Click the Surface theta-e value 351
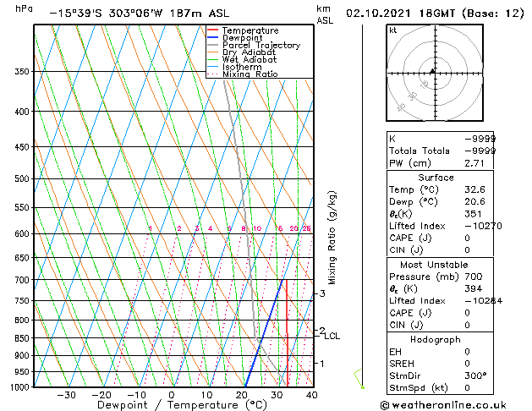This screenshot has width=532, height=411. pyautogui.click(x=473, y=214)
